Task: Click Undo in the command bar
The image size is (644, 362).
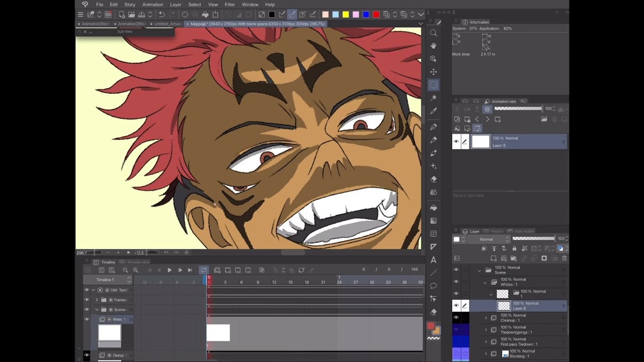Action: tap(162, 15)
